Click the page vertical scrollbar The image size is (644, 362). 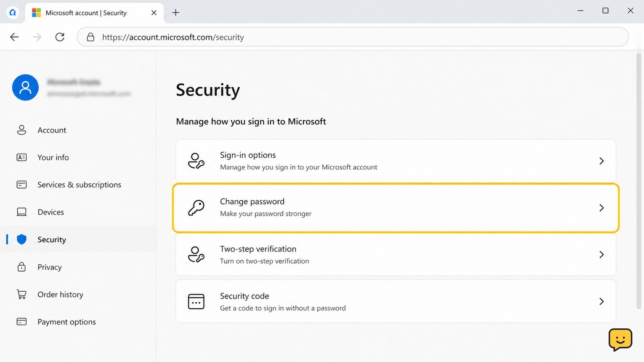(x=638, y=181)
